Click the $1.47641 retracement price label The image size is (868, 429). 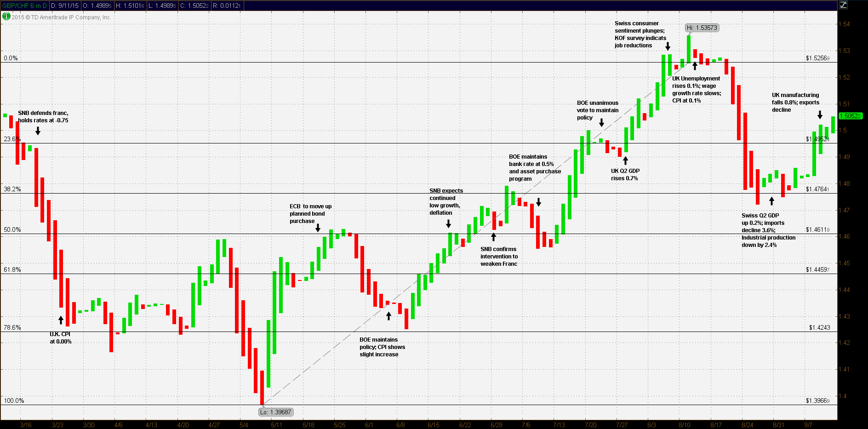point(817,189)
